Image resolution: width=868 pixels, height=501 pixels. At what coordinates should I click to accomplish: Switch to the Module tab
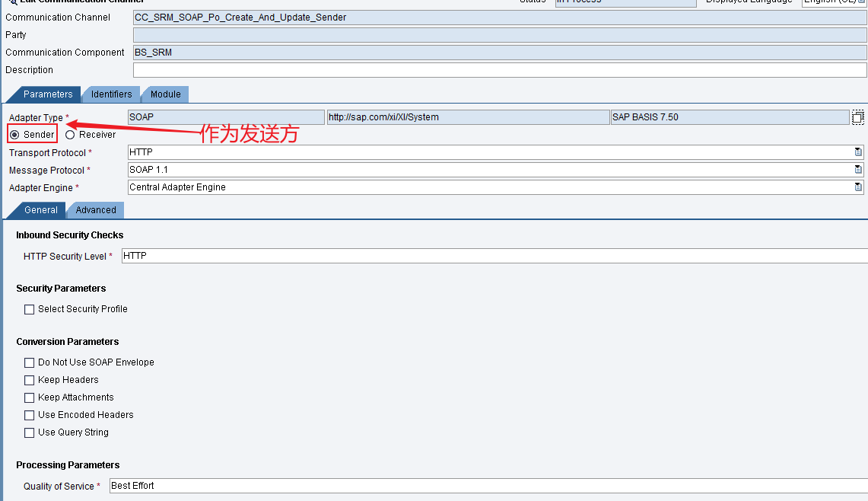pyautogui.click(x=166, y=94)
